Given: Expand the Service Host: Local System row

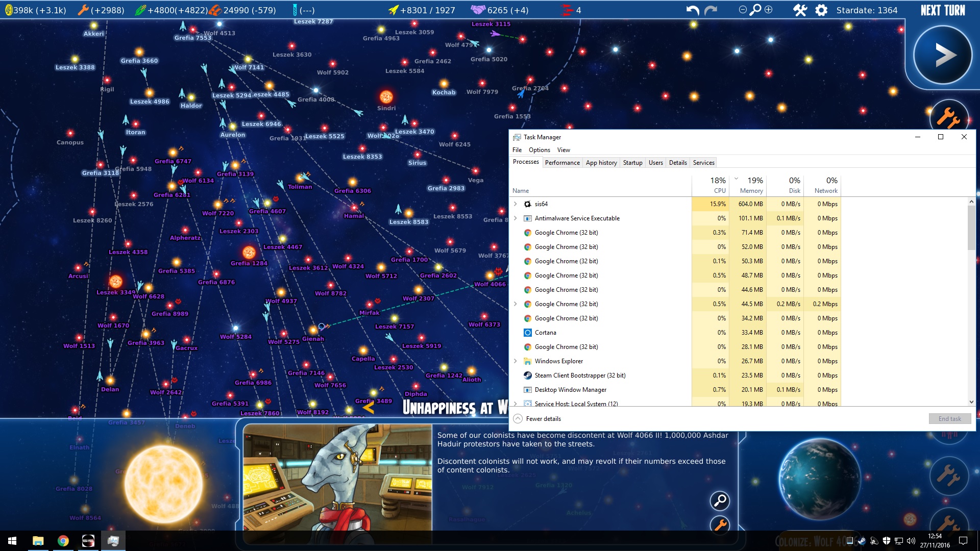Looking at the screenshot, I should point(516,404).
